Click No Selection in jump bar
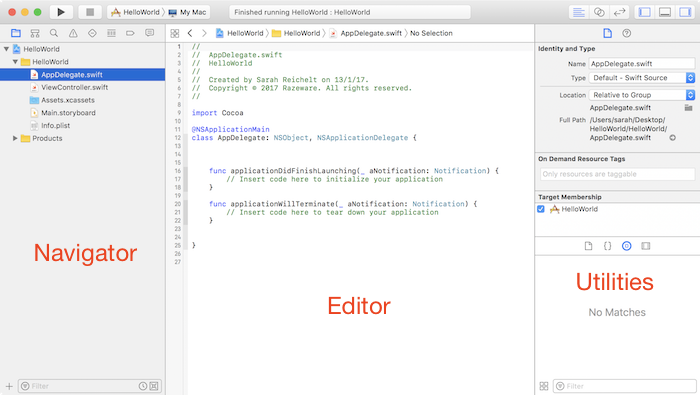700x395 pixels. 431,33
